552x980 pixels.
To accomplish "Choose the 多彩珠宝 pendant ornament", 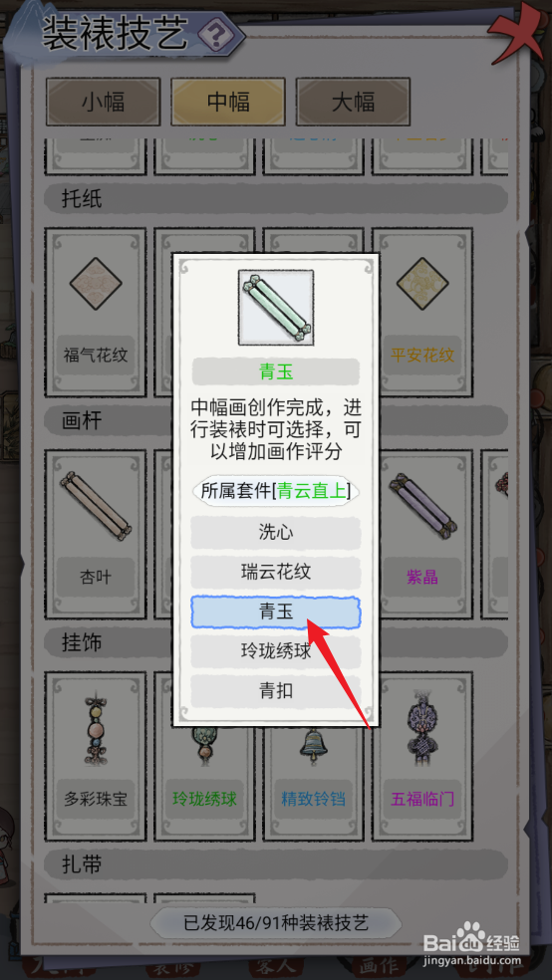I will (x=96, y=757).
